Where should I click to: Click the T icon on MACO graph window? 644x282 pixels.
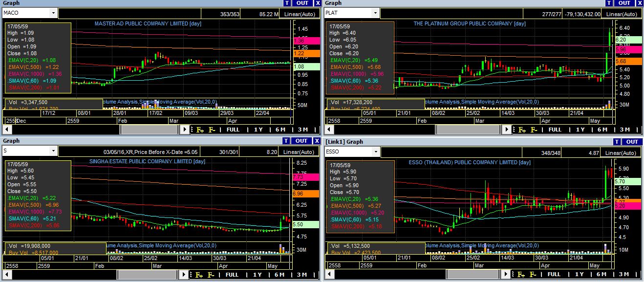pos(286,3)
